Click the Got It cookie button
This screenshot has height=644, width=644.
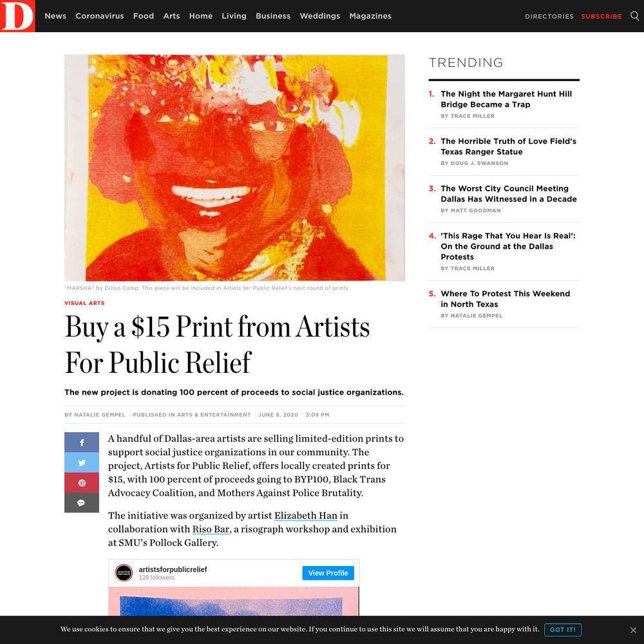pyautogui.click(x=563, y=630)
